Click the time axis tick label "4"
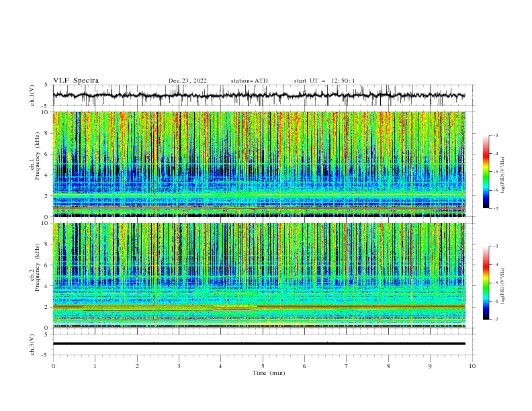 click(x=220, y=366)
